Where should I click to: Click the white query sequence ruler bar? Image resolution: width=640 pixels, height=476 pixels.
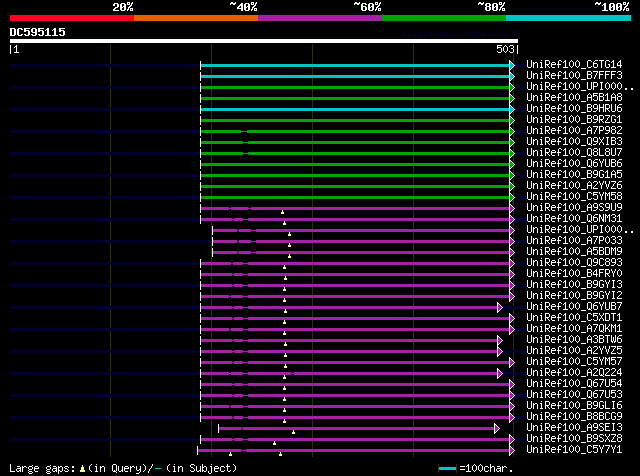pos(263,41)
